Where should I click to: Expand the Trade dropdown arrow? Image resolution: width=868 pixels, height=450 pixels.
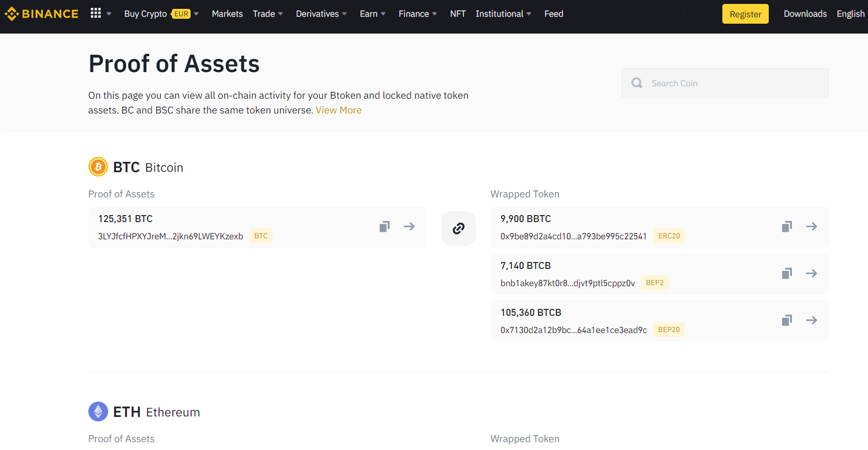(x=280, y=14)
